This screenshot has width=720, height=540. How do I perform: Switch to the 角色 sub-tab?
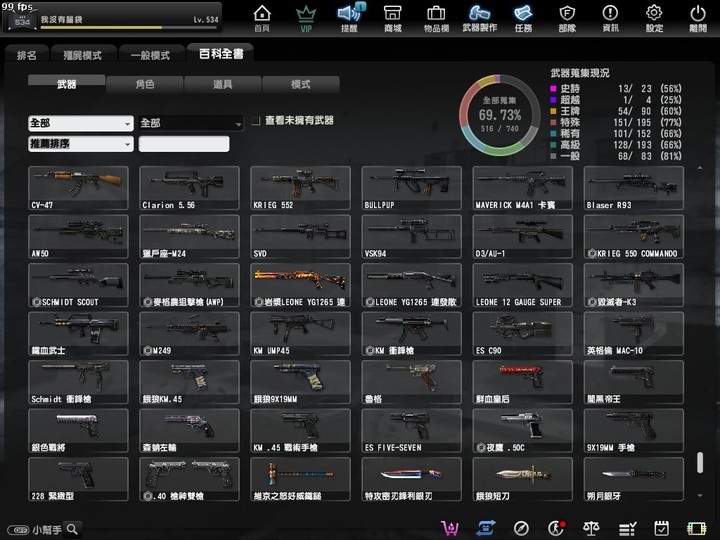[145, 85]
